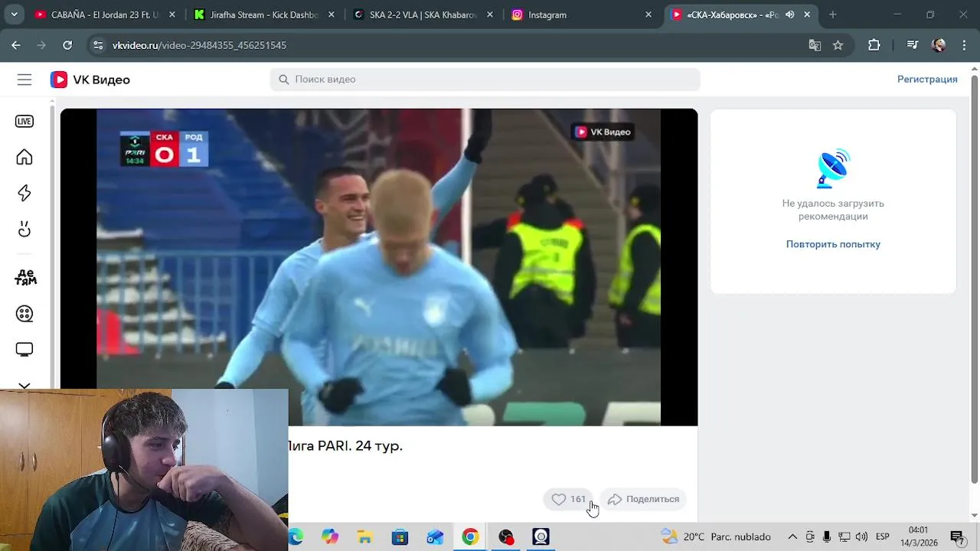Close the CABAÑA YouTube tab
This screenshot has width=980, height=551.
[171, 15]
